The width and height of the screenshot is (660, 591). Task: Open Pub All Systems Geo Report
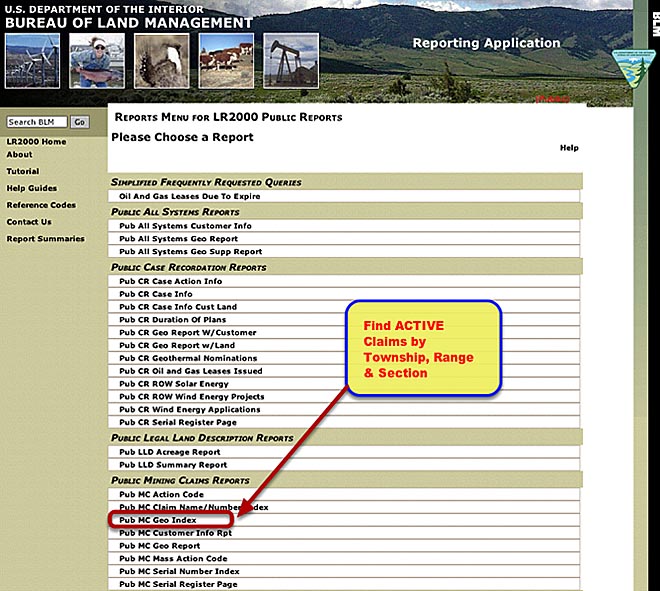click(x=178, y=239)
